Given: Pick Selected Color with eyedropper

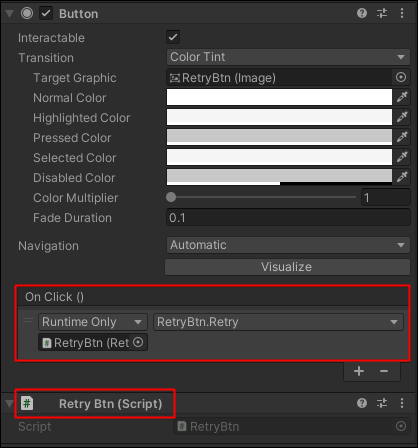Looking at the screenshot, I should [x=402, y=157].
